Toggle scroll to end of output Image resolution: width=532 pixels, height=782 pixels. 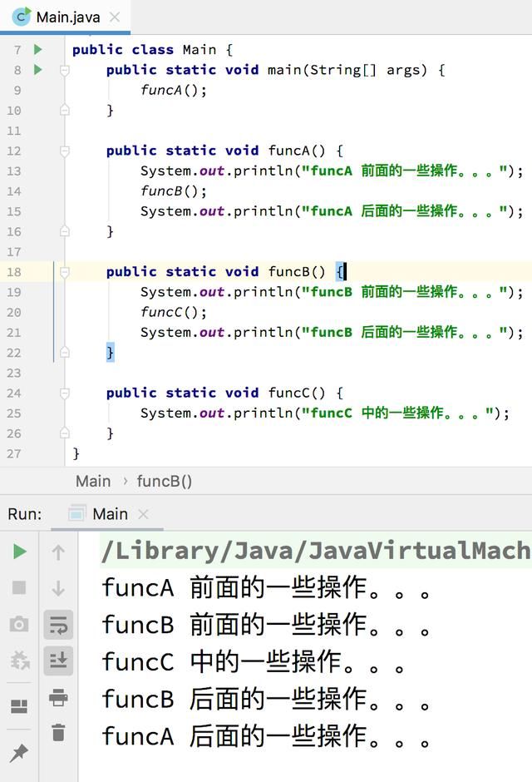pos(58,661)
